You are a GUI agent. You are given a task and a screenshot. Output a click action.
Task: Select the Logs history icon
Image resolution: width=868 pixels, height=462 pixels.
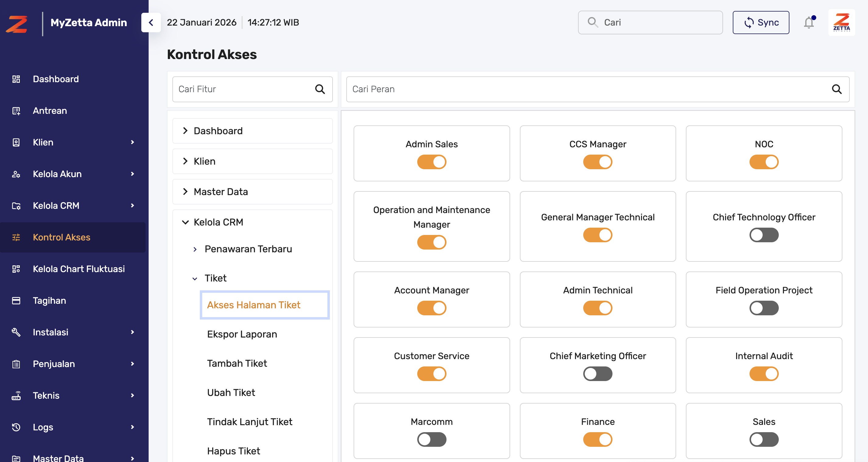pos(16,427)
